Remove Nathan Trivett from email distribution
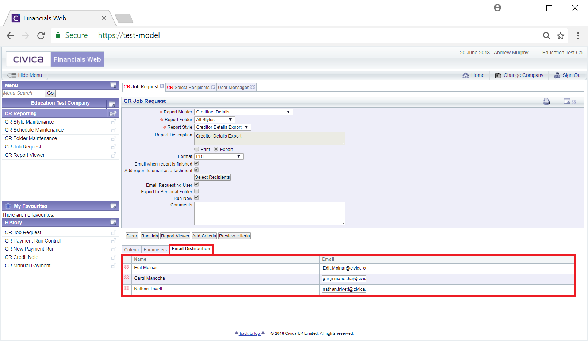588x364 pixels. point(127,289)
